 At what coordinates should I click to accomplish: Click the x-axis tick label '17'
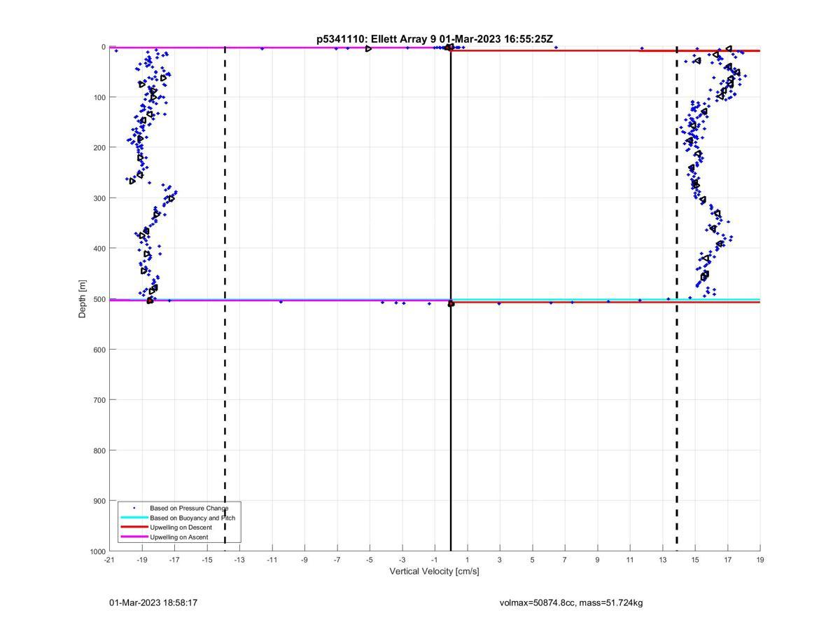[727, 560]
